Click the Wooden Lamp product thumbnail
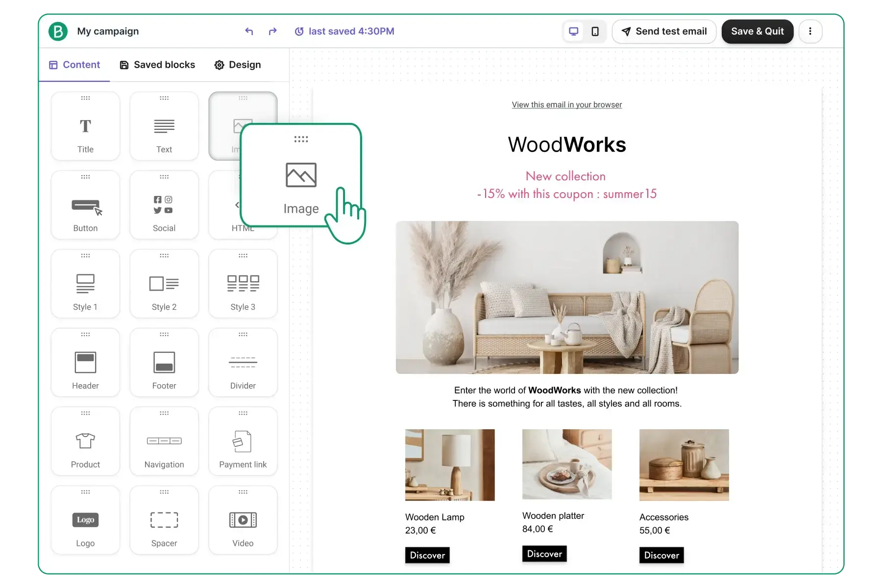 450,465
